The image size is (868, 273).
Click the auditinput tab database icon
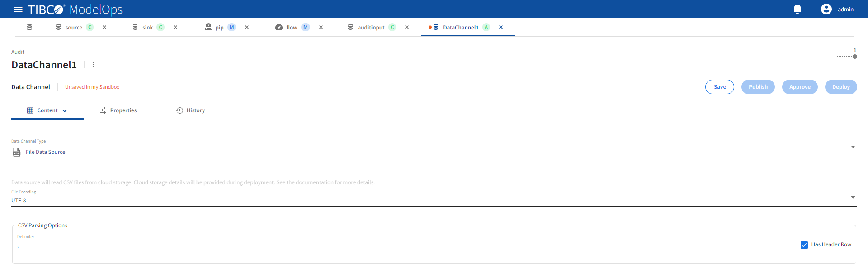click(350, 27)
